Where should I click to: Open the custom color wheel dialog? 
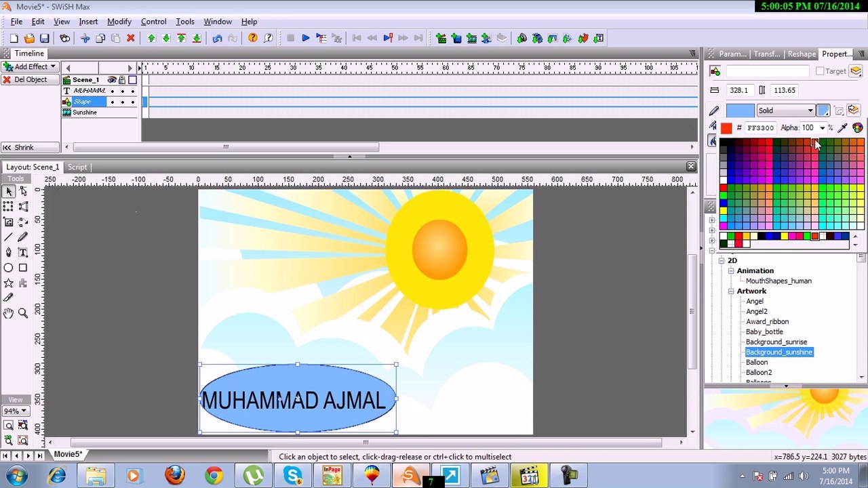click(858, 127)
